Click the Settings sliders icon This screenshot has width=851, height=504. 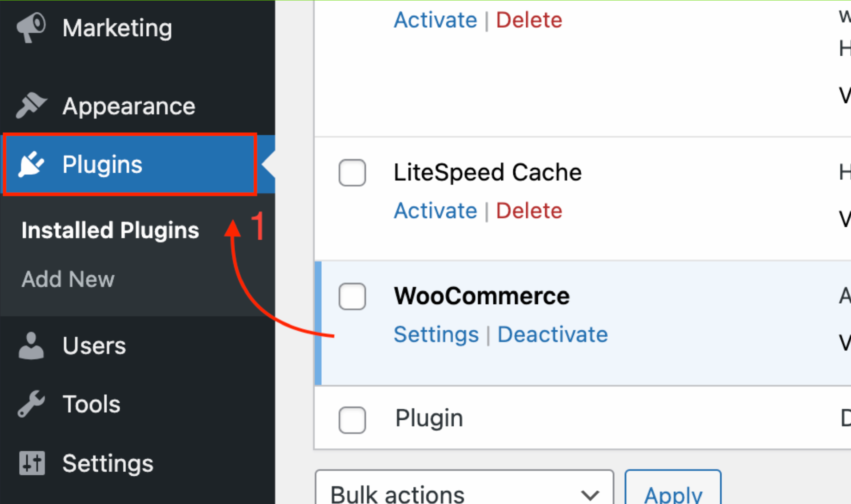pyautogui.click(x=32, y=463)
